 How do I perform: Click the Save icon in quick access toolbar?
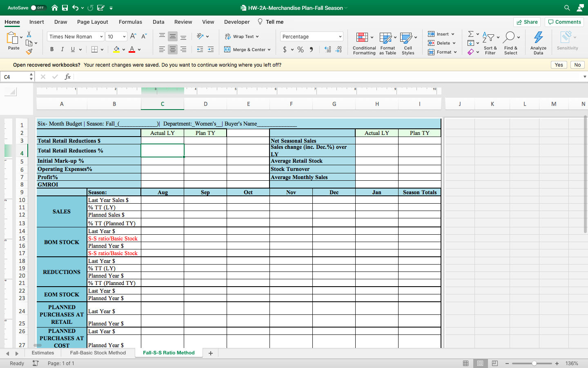coord(65,7)
